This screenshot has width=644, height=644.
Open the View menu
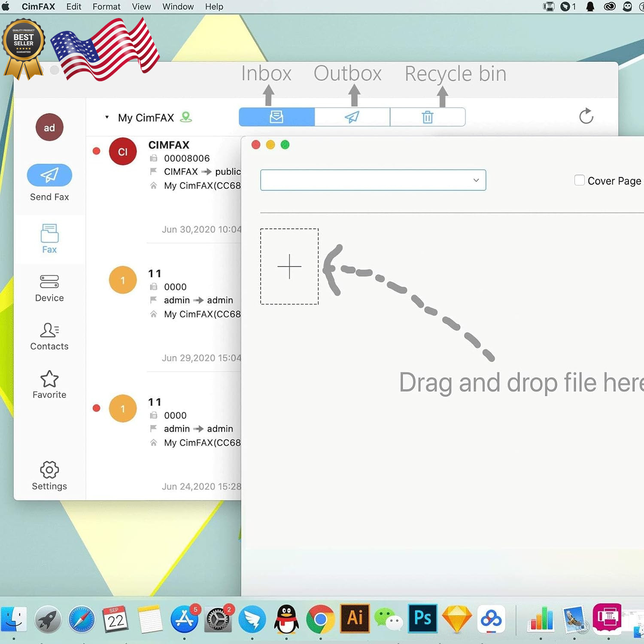click(141, 6)
